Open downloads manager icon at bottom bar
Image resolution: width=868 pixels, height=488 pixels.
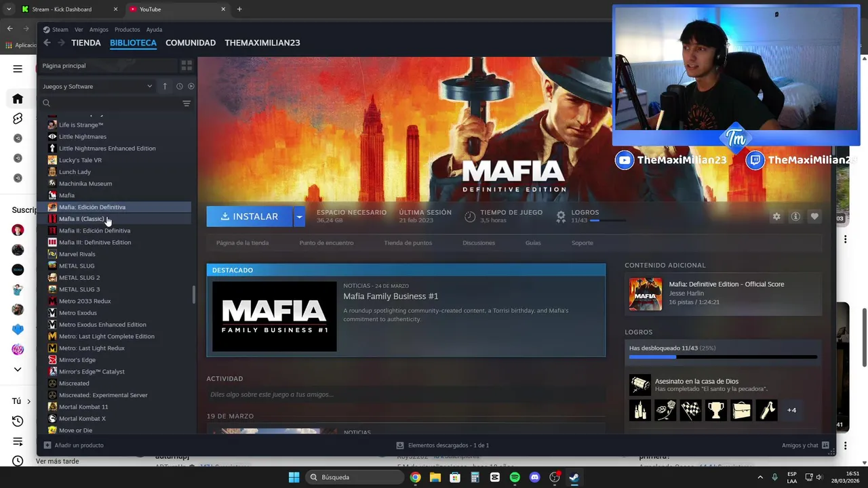tap(400, 445)
